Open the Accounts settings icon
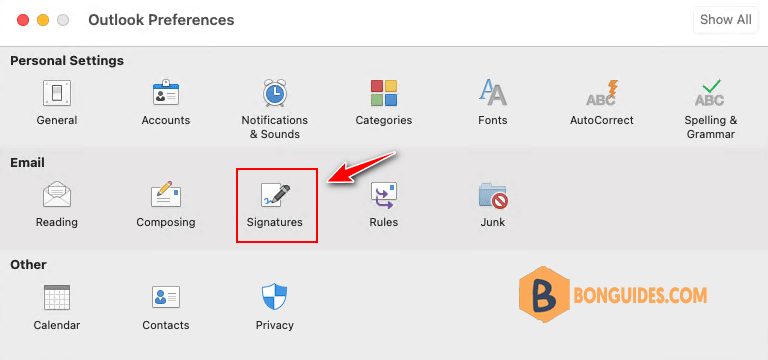768x360 pixels. [166, 93]
